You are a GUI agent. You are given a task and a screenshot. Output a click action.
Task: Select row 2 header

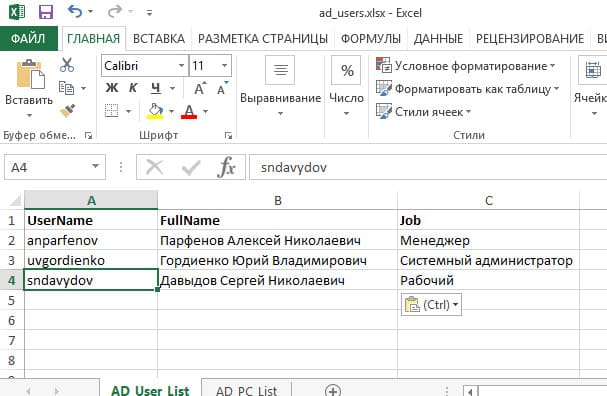click(x=12, y=240)
